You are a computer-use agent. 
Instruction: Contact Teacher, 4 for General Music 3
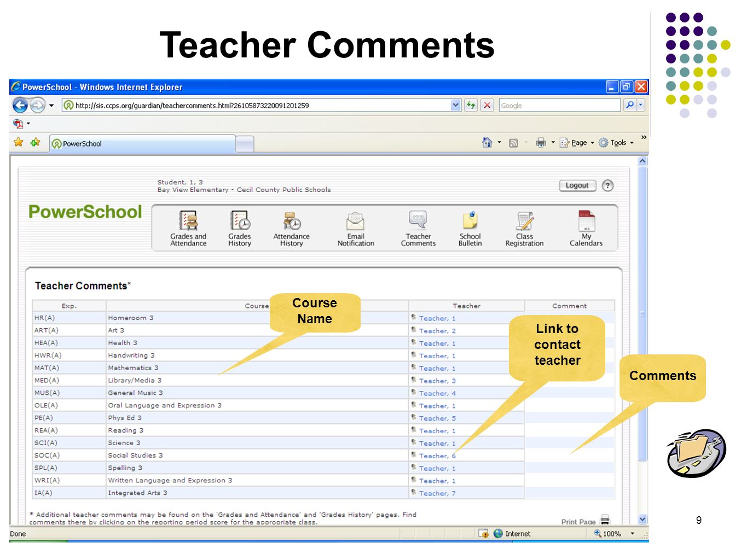437,393
